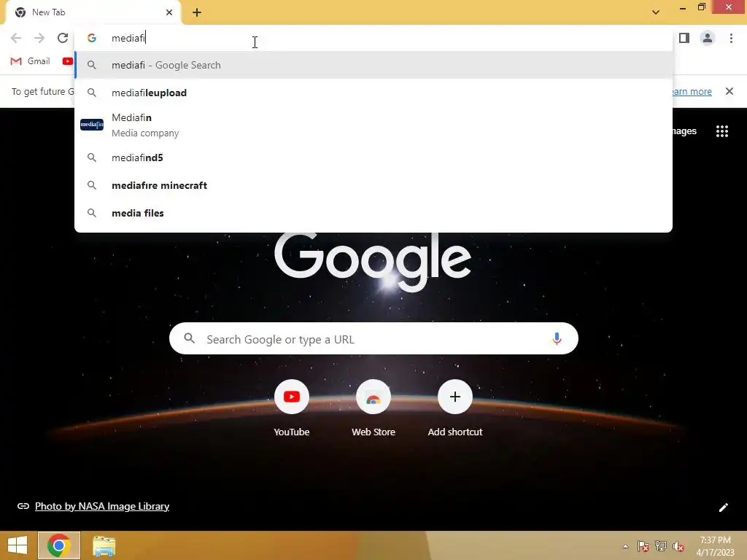Click the back navigation arrow
The width and height of the screenshot is (747, 560).
[16, 38]
